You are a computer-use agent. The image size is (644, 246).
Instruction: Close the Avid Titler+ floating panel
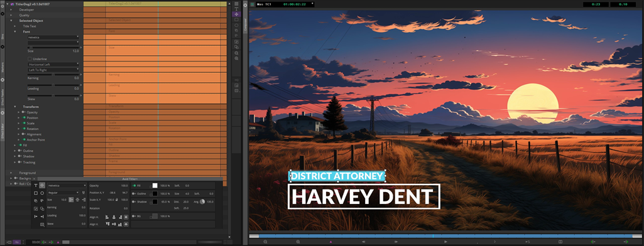tap(34, 179)
